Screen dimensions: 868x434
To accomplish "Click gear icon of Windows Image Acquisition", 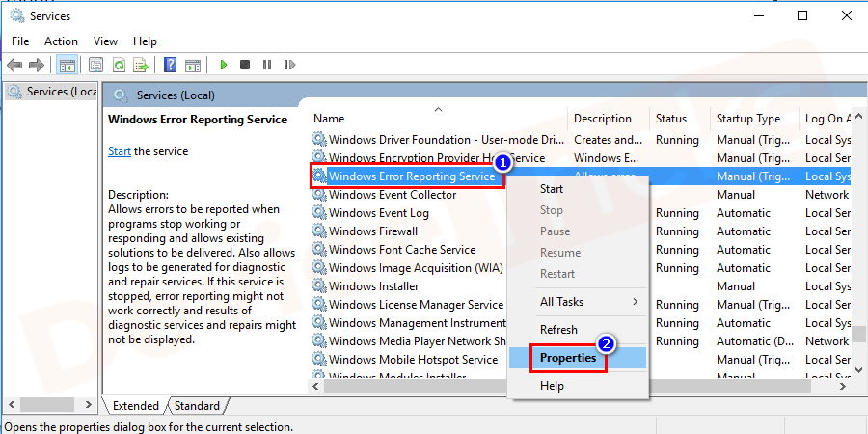I will (x=319, y=267).
